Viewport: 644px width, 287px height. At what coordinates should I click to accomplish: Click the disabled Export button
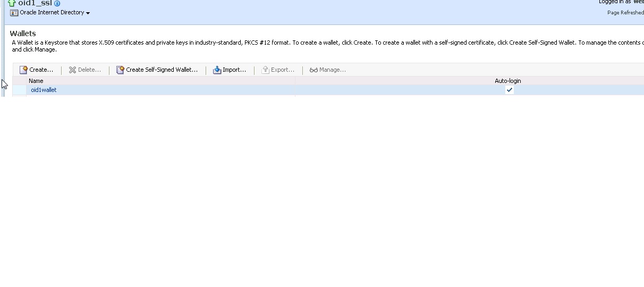[278, 70]
